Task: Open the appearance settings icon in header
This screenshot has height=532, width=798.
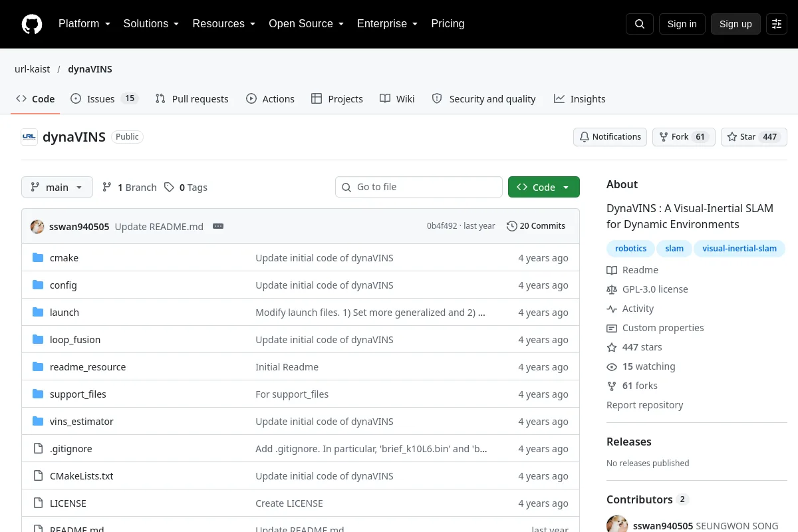Action: [x=777, y=24]
